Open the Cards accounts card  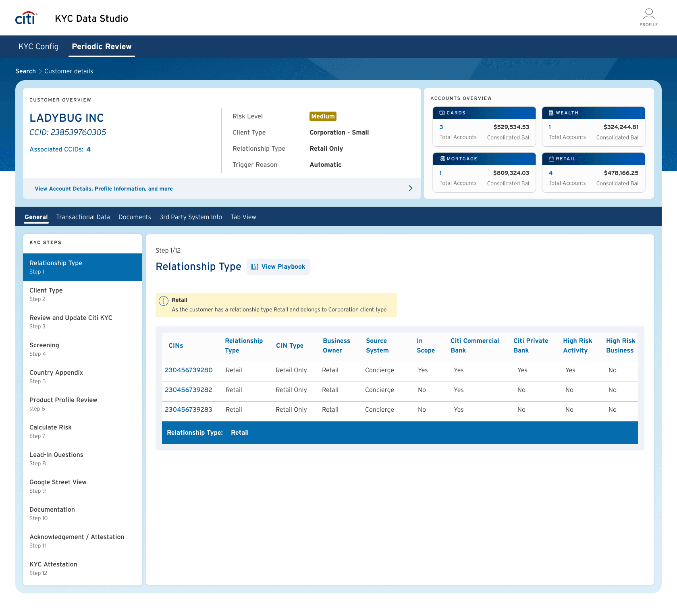[484, 127]
